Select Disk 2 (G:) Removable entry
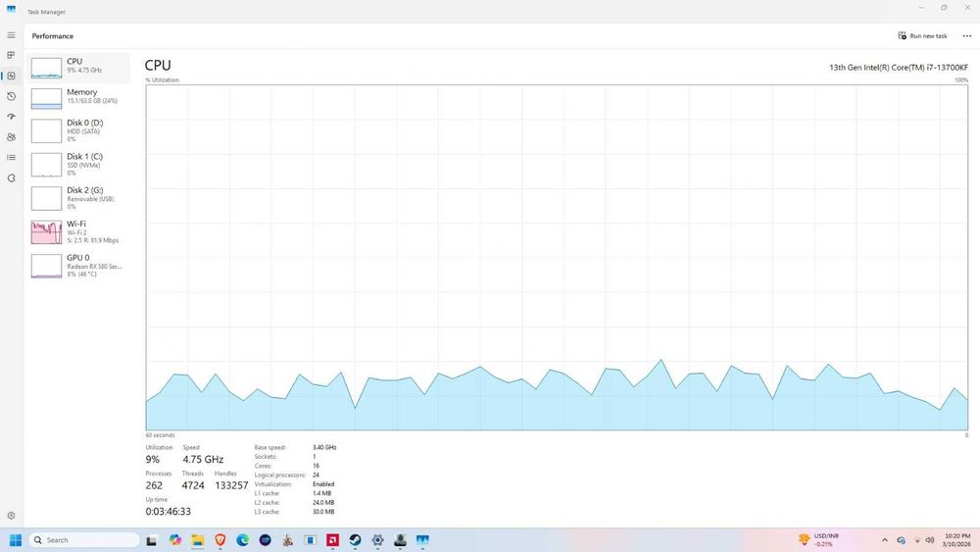 coord(78,198)
